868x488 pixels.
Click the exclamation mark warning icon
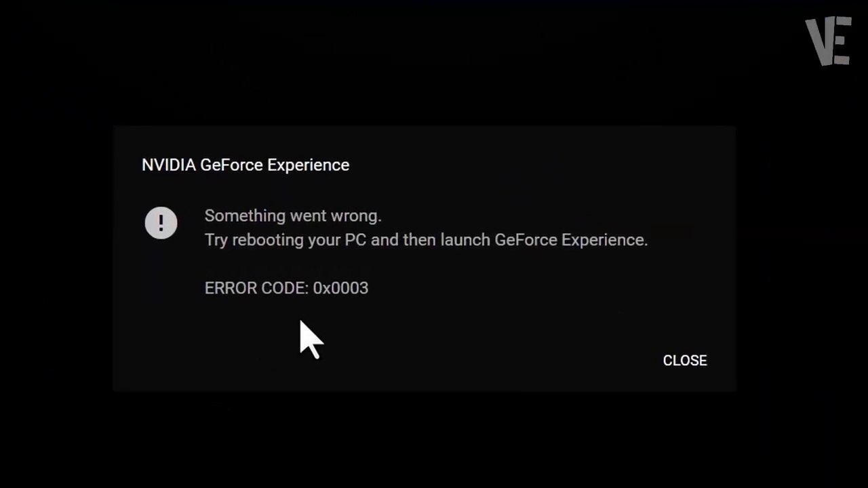(x=161, y=222)
